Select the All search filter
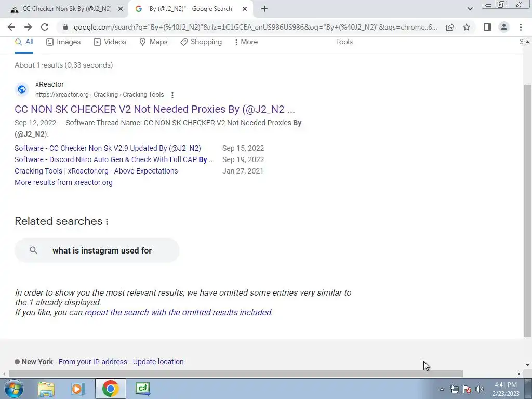 [x=24, y=42]
